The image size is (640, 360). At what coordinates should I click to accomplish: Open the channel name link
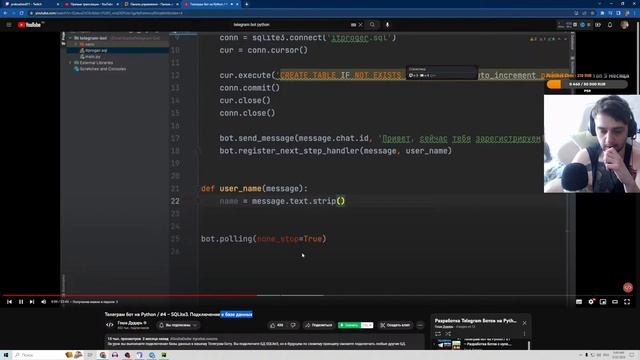pyautogui.click(x=130, y=323)
